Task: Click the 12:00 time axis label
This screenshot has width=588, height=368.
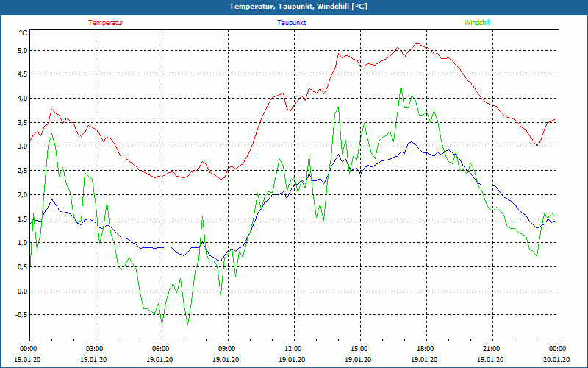Action: [x=293, y=349]
